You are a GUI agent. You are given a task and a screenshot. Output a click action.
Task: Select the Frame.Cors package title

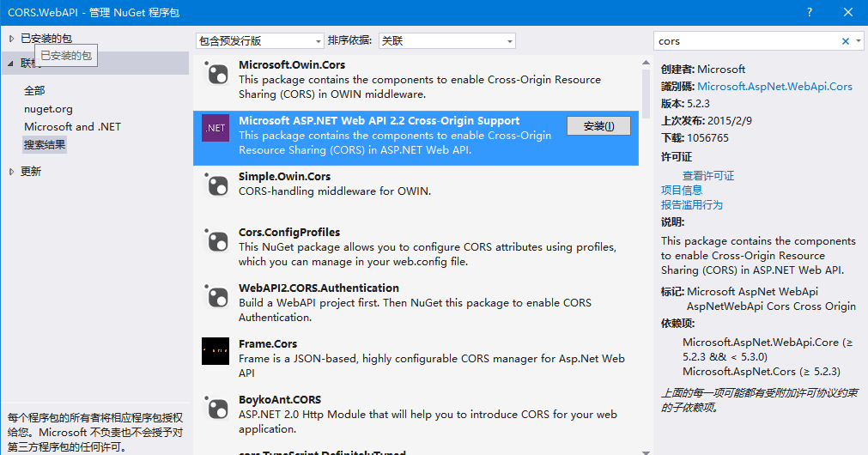tap(268, 343)
